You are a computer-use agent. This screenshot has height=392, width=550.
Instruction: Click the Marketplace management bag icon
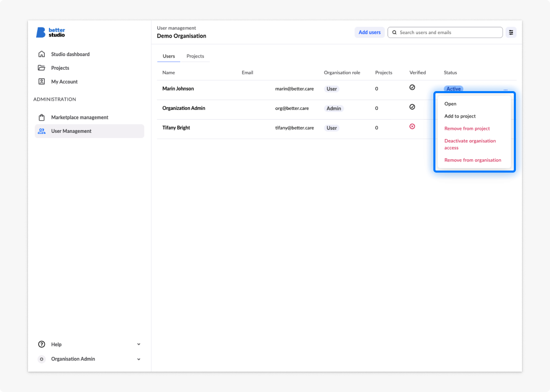pyautogui.click(x=42, y=117)
